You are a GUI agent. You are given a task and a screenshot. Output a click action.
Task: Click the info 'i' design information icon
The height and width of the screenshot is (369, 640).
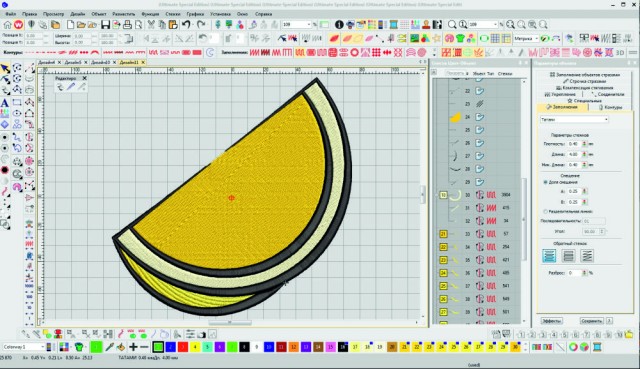coord(339,25)
